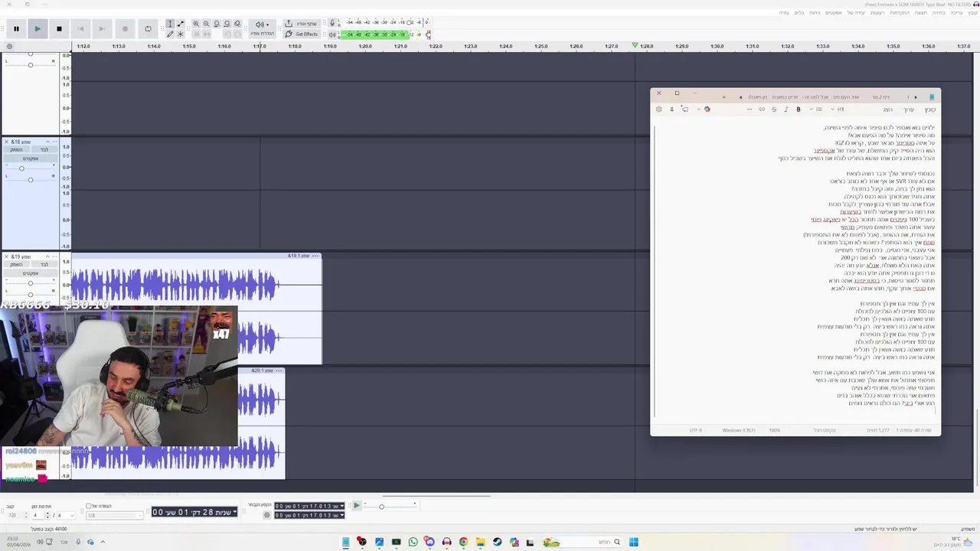Image resolution: width=980 pixels, height=551 pixels.
Task: Open Discord from the taskbar
Action: coord(430,542)
